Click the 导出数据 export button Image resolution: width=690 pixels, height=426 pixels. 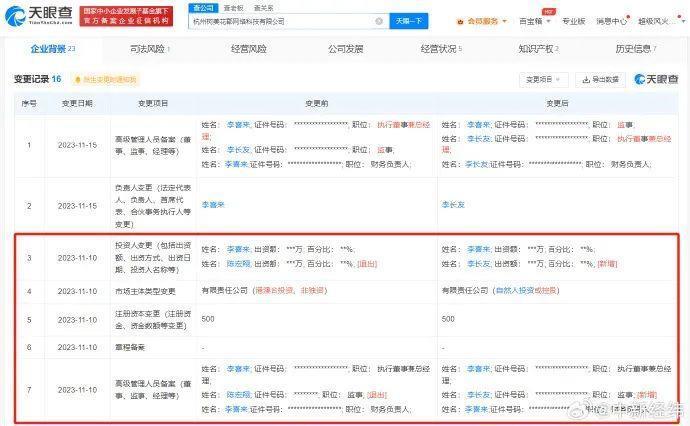point(601,80)
